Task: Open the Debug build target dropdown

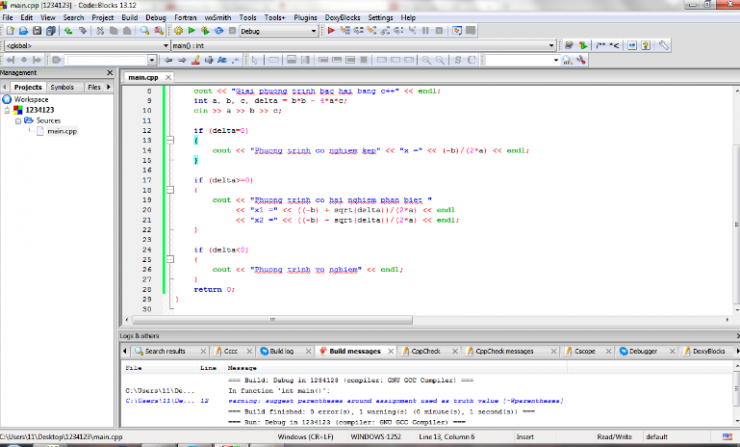Action: [315, 31]
